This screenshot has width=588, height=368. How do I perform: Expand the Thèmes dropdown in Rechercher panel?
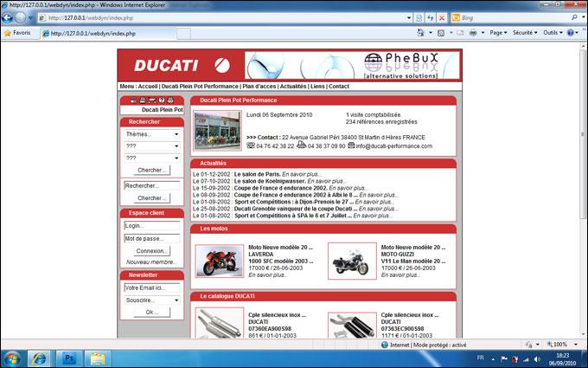pos(152,135)
